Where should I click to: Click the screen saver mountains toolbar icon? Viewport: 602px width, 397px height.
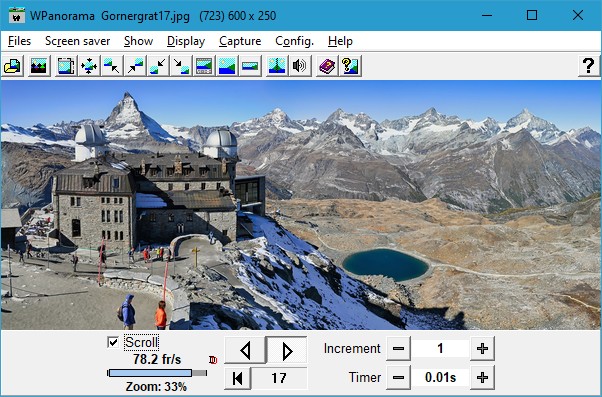[39, 66]
